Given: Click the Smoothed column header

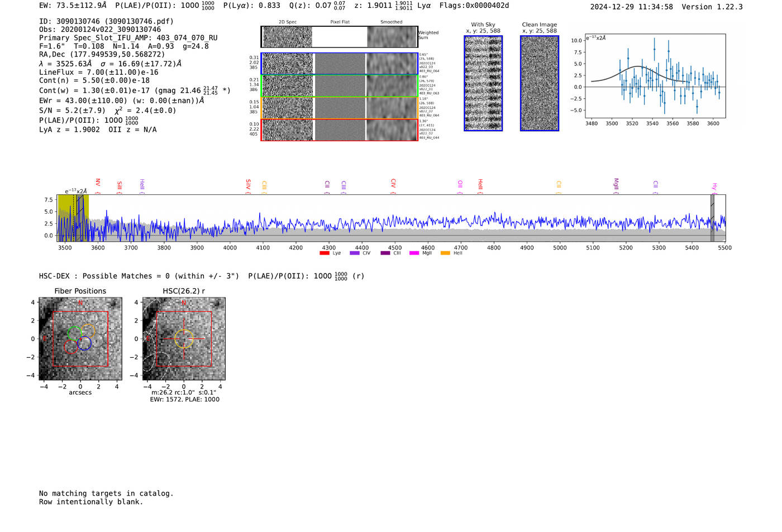Looking at the screenshot, I should 392,22.
